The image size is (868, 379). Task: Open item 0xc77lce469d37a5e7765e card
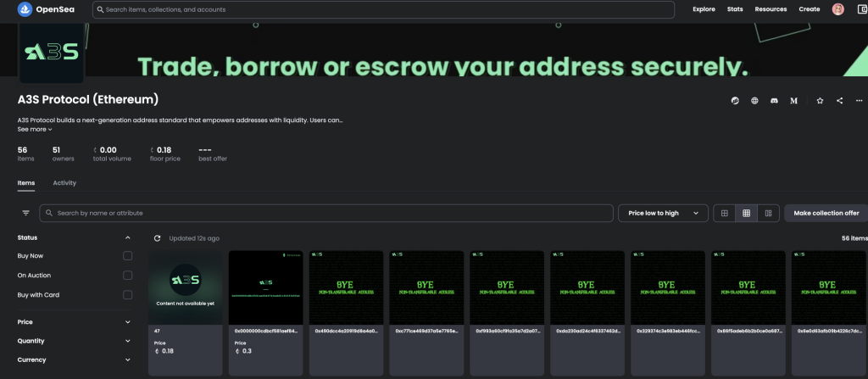[x=426, y=313]
